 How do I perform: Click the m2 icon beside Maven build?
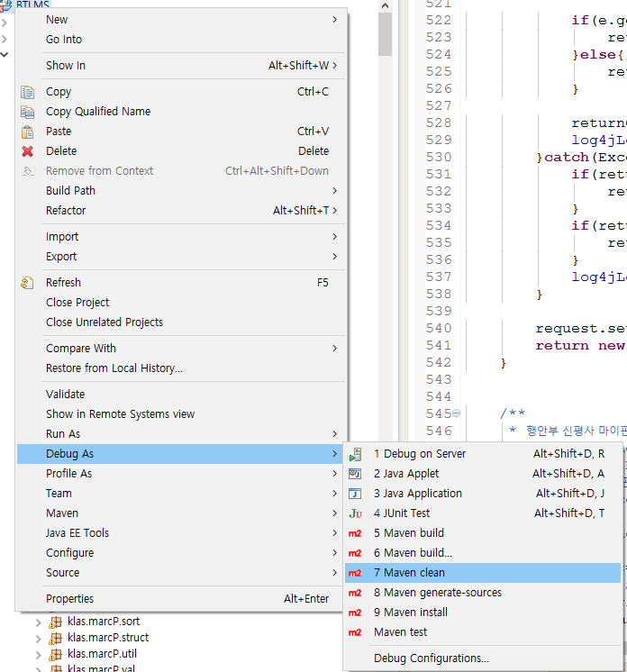[355, 533]
